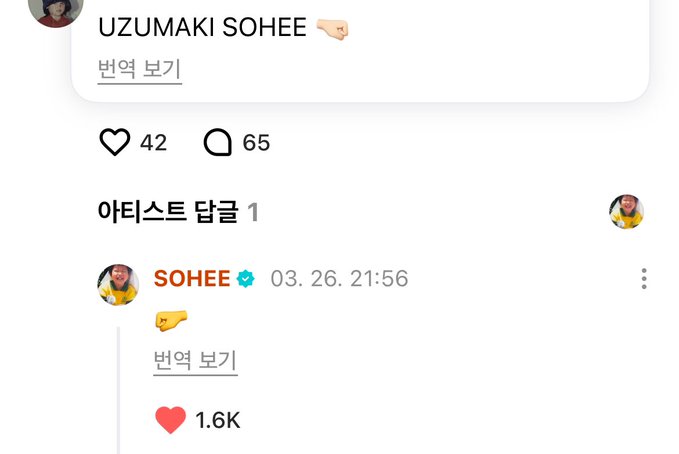This screenshot has width=679, height=454.
Task: Click the 1.6K like count on reply
Action: [217, 420]
